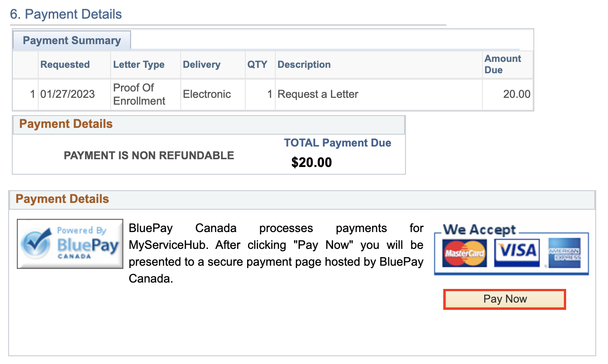This screenshot has width=608, height=364.
Task: Click the Requested column header
Action: point(65,65)
